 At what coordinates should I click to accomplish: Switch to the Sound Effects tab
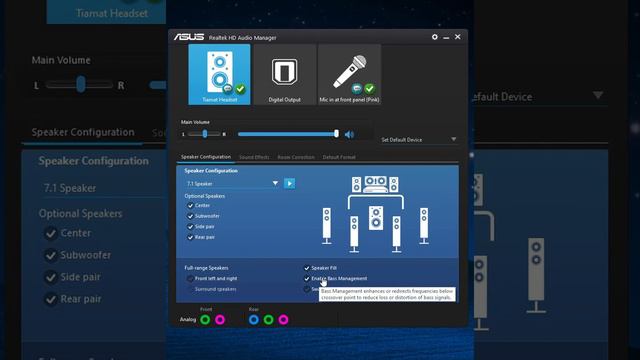pos(254,157)
